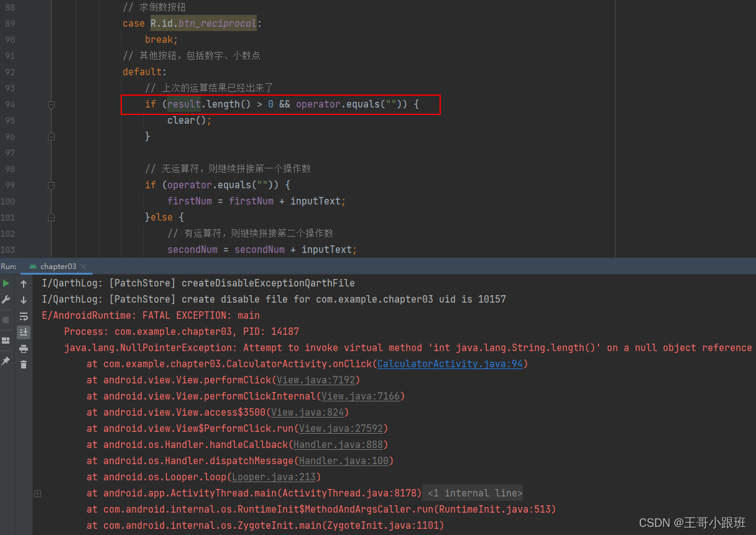This screenshot has height=535, width=756.
Task: Print the console output
Action: click(x=23, y=347)
